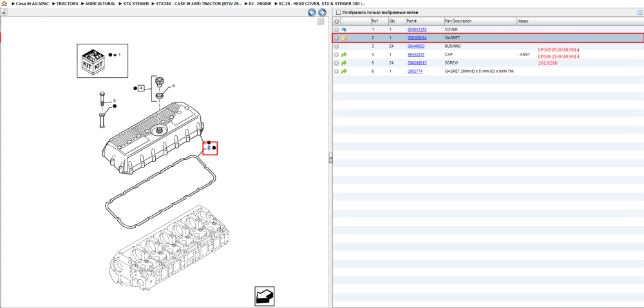644x308 pixels.
Task: Click the home icon in the breadcrumb
Action: (5, 3)
